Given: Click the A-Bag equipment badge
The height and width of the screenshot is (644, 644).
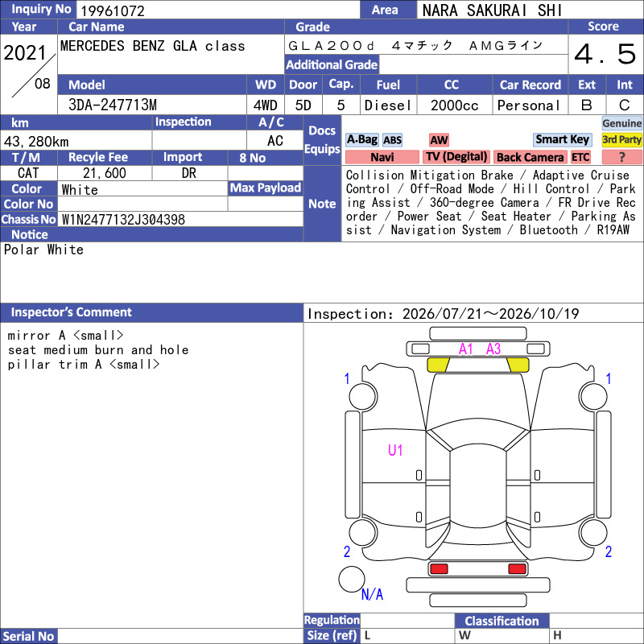Looking at the screenshot, I should [361, 139].
